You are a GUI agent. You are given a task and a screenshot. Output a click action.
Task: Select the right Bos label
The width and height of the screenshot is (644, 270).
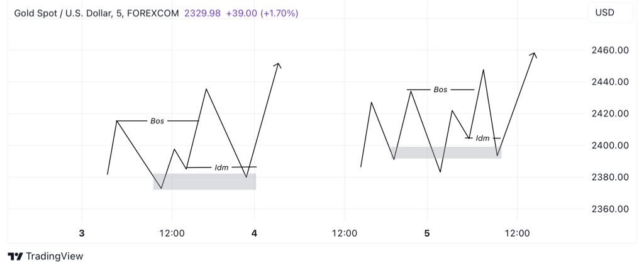point(440,89)
